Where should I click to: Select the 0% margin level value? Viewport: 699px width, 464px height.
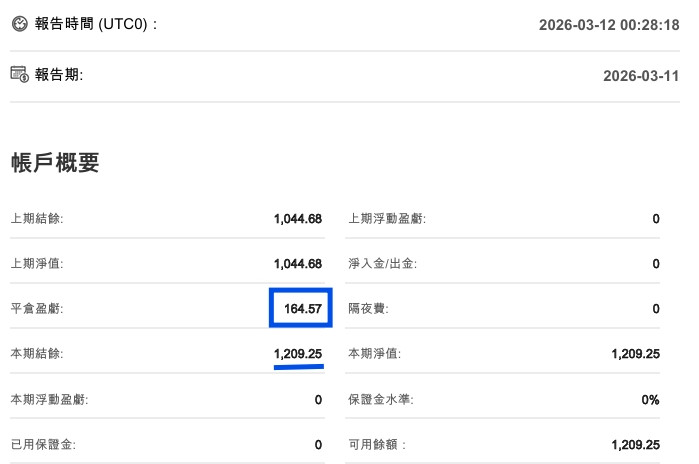click(650, 400)
